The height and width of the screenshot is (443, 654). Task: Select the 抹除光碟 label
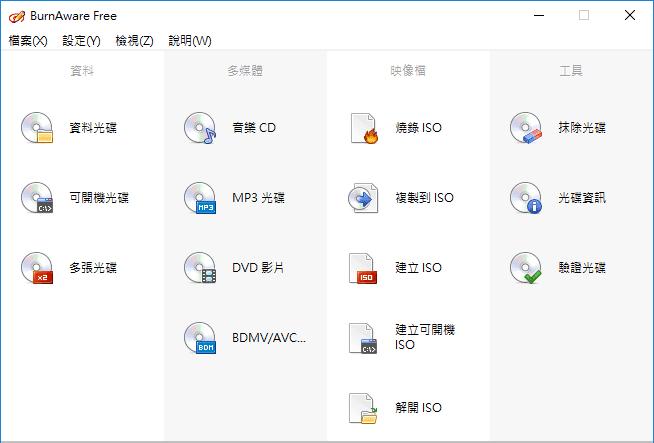pyautogui.click(x=582, y=128)
